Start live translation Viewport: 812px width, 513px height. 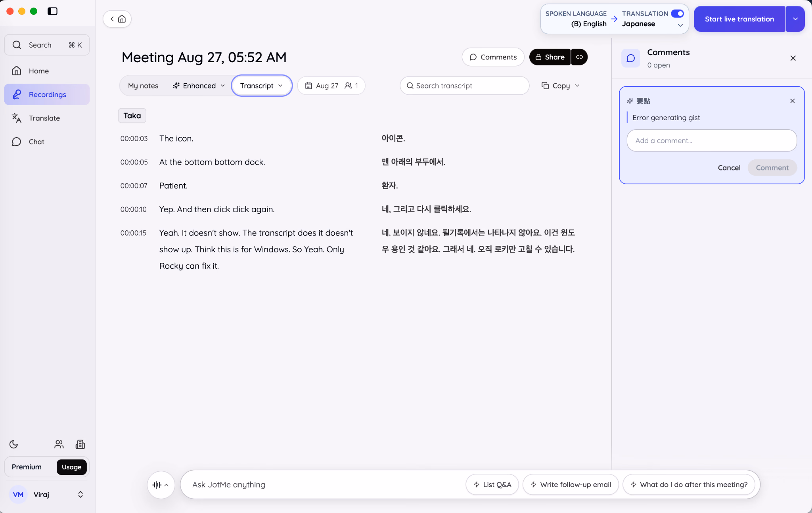coord(739,19)
